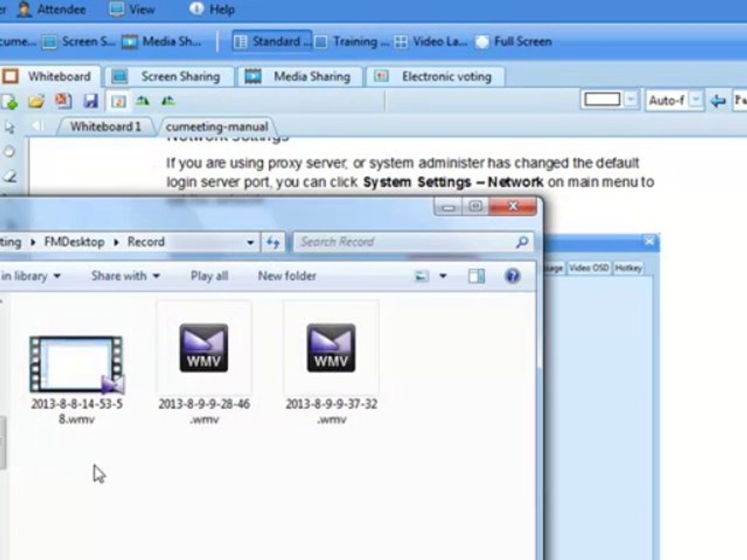Open the address bar history dropdown
The image size is (747, 560).
(x=250, y=243)
